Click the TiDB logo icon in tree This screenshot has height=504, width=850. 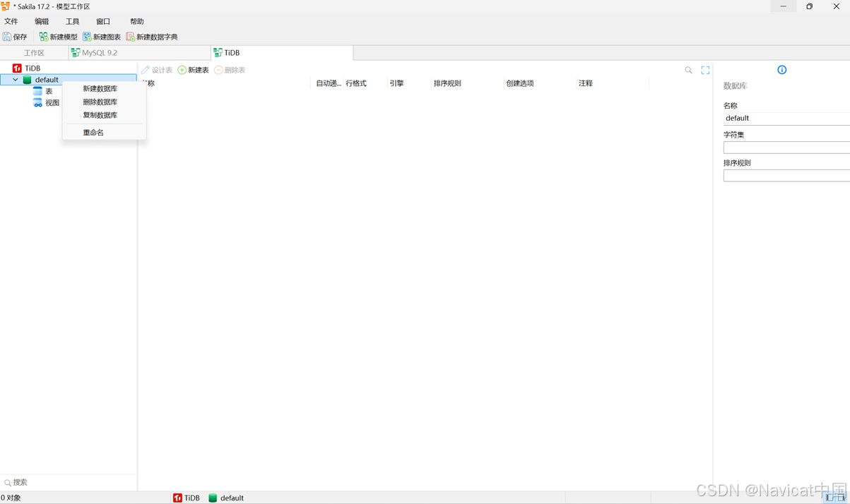click(17, 68)
